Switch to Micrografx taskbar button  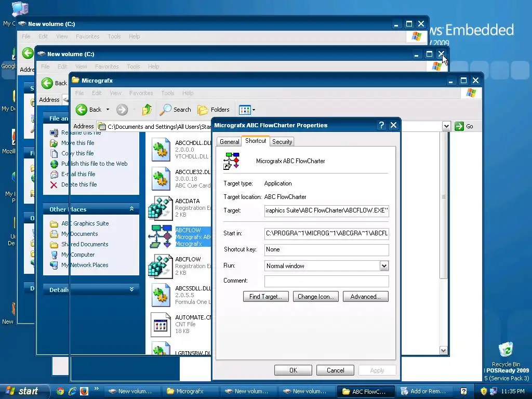(x=190, y=392)
